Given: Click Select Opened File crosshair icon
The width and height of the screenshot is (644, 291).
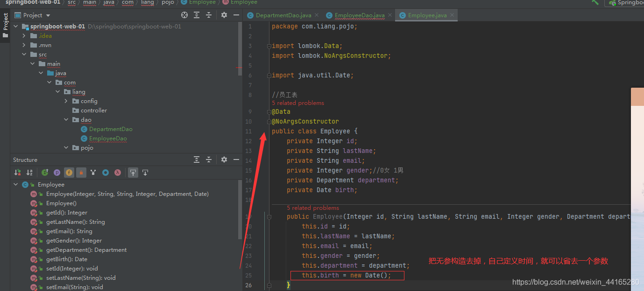Looking at the screenshot, I should [x=184, y=15].
